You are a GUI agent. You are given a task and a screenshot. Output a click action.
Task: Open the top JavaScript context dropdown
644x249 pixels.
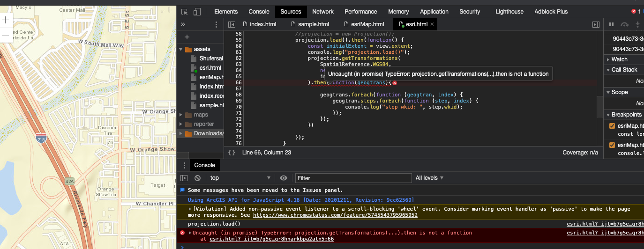(x=240, y=178)
